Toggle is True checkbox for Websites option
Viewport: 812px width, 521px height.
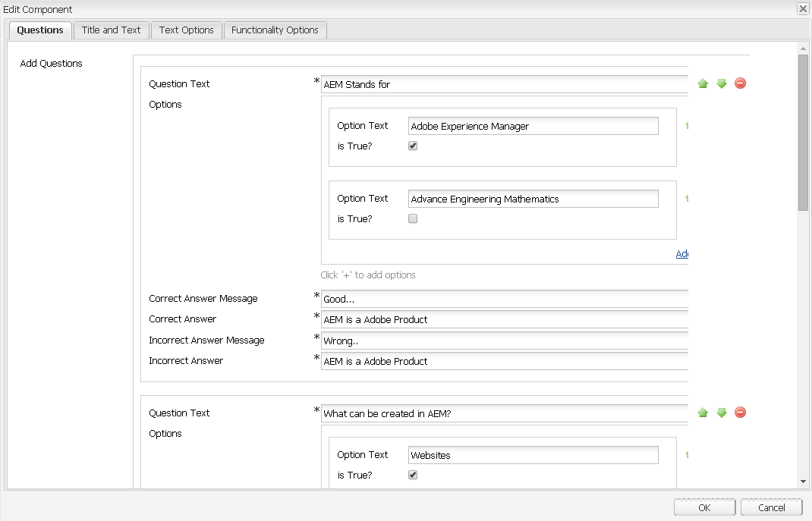click(x=413, y=475)
